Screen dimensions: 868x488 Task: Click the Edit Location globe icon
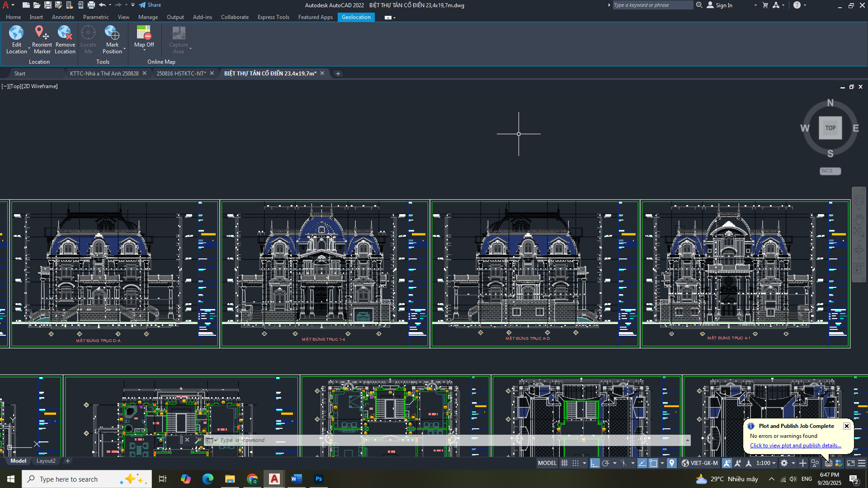tap(16, 33)
